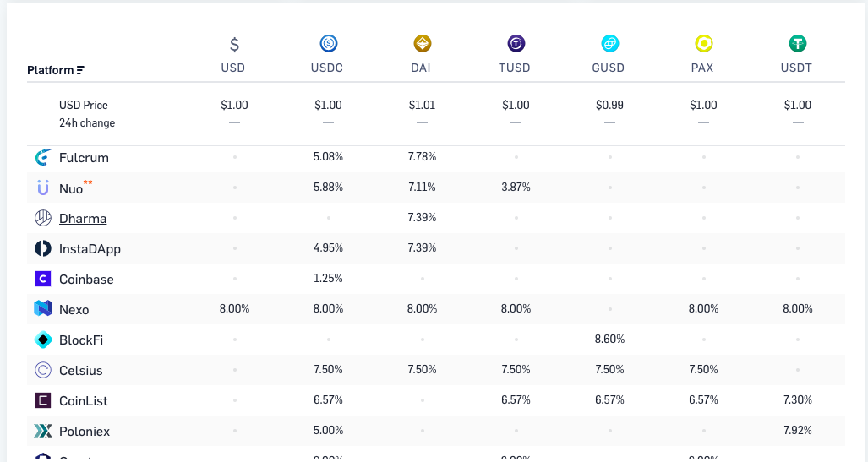Viewport: 868px width, 462px height.
Task: Open the Fulcrum platform name
Action: 85,158
